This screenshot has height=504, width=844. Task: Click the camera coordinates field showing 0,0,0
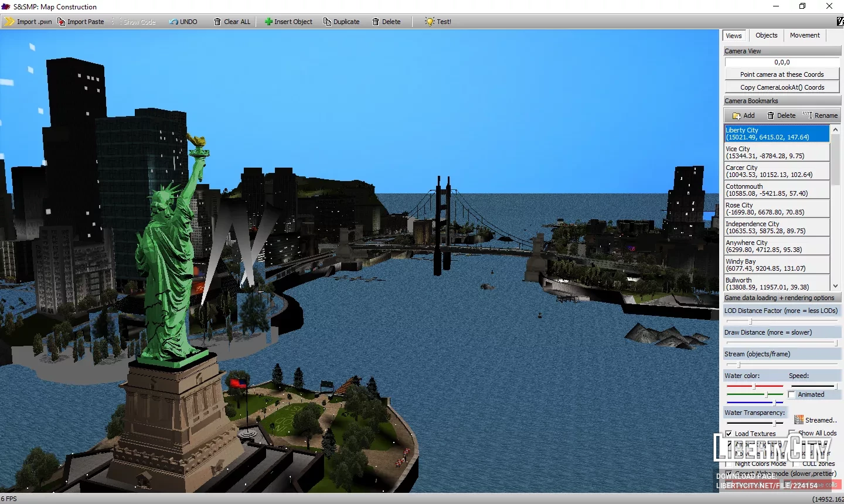point(782,62)
